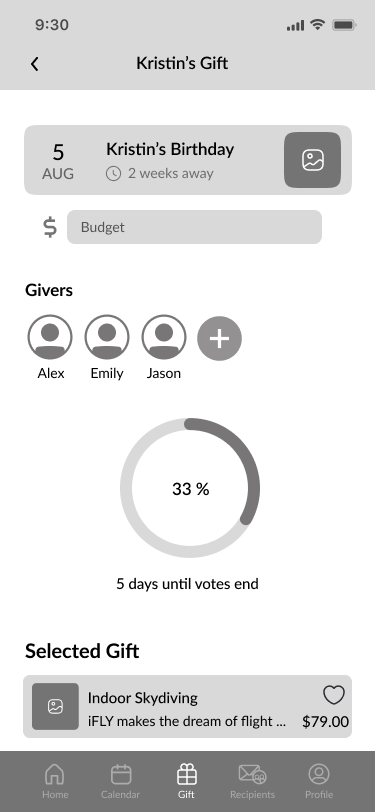This screenshot has width=375, height=812.
Task: Select Alex's avatar in Givers
Action: tap(50, 337)
